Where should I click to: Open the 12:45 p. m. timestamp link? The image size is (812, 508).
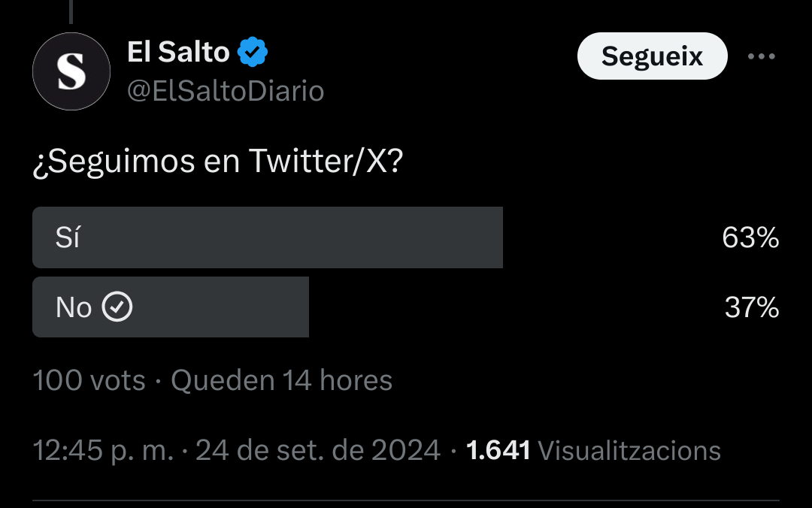(103, 450)
